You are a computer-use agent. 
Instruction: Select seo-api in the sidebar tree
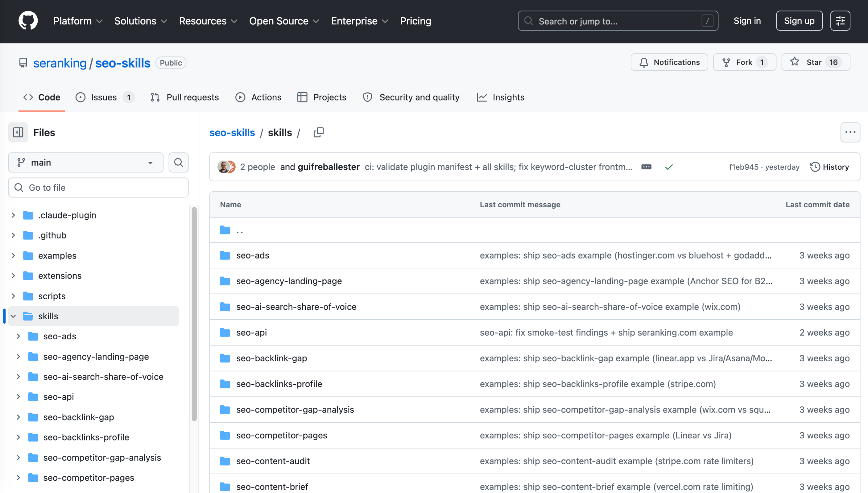pos(58,397)
